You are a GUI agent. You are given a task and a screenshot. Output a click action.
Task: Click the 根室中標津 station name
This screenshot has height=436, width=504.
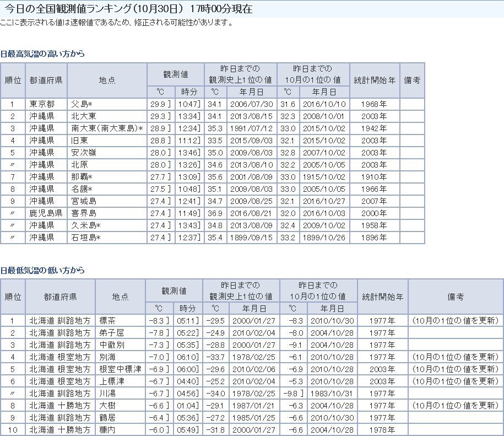[x=120, y=369]
